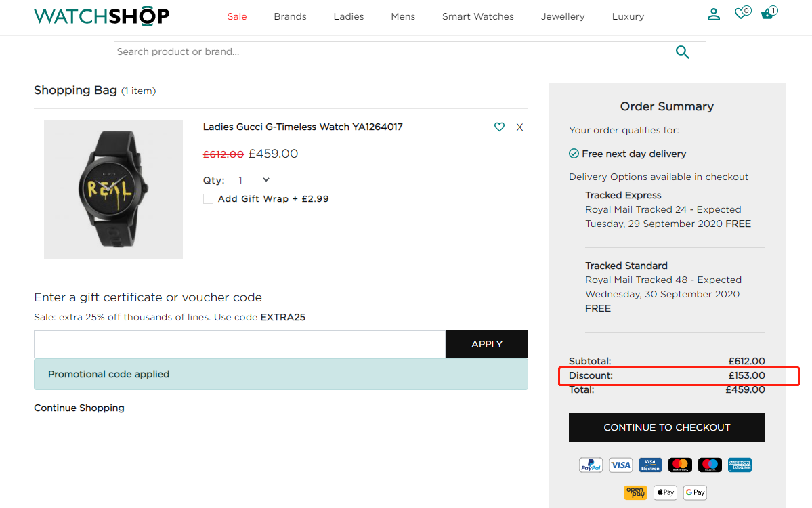Click the Openpay payment icon

[635, 492]
